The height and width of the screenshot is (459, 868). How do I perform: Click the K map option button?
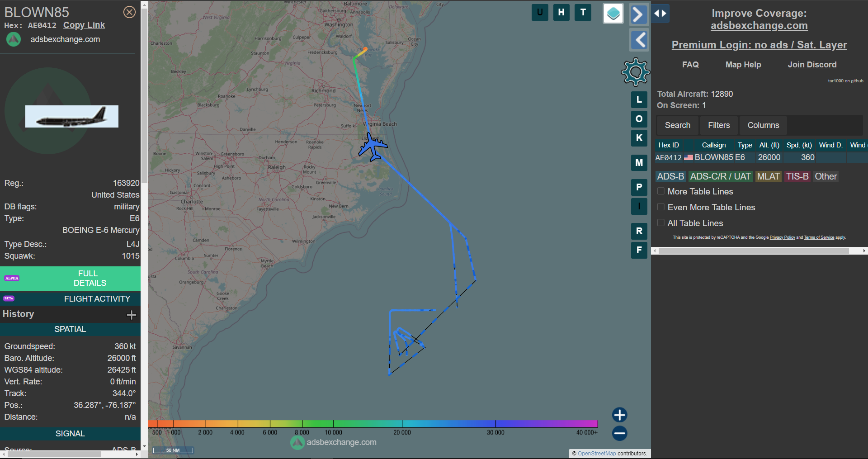click(639, 138)
